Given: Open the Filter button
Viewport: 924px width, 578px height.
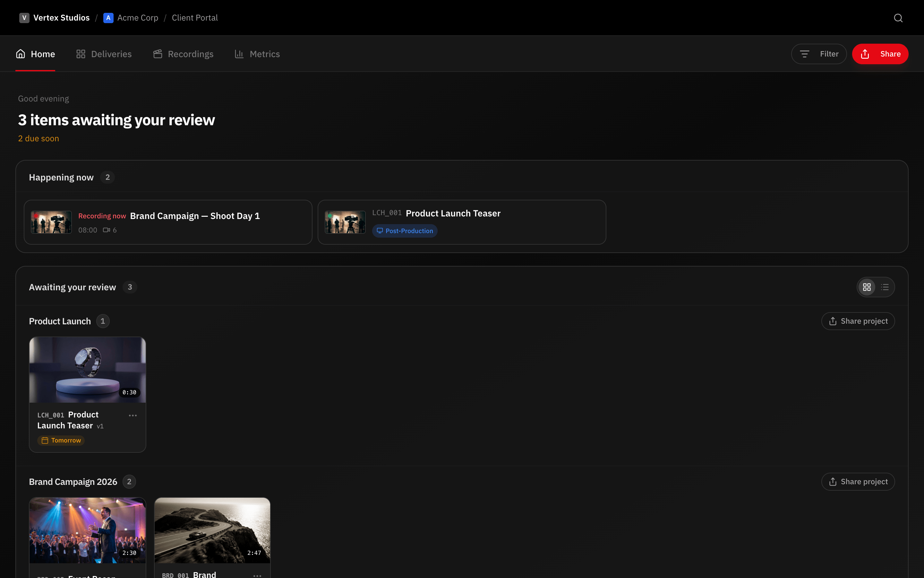Looking at the screenshot, I should point(819,54).
